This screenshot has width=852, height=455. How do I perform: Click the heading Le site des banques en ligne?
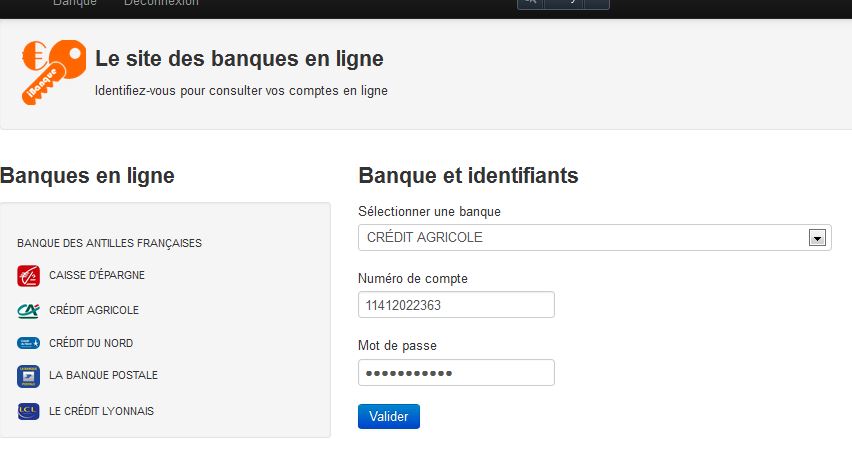(239, 59)
